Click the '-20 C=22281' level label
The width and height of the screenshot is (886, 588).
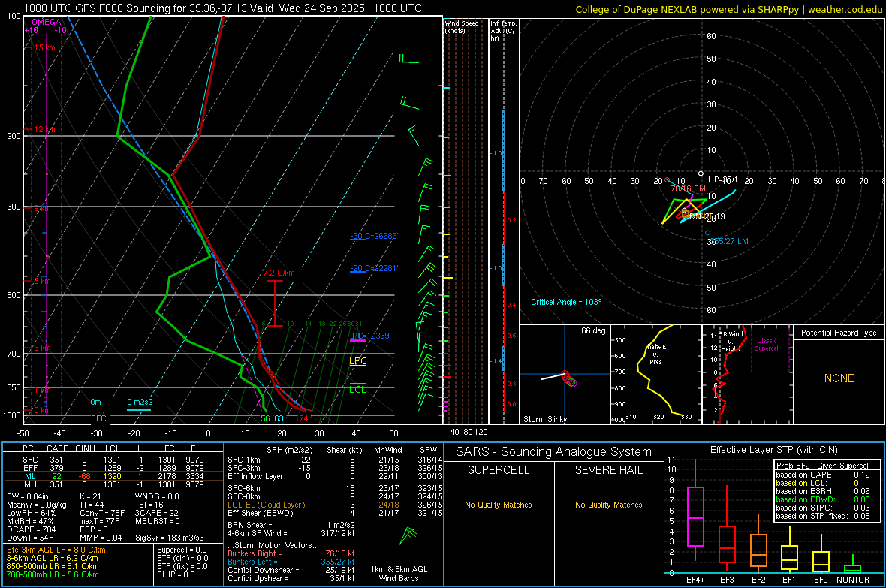[x=373, y=268]
